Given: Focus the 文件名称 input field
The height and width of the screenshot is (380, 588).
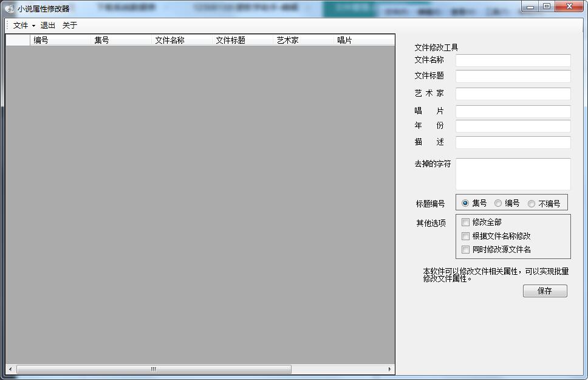Looking at the screenshot, I should click(x=513, y=60).
